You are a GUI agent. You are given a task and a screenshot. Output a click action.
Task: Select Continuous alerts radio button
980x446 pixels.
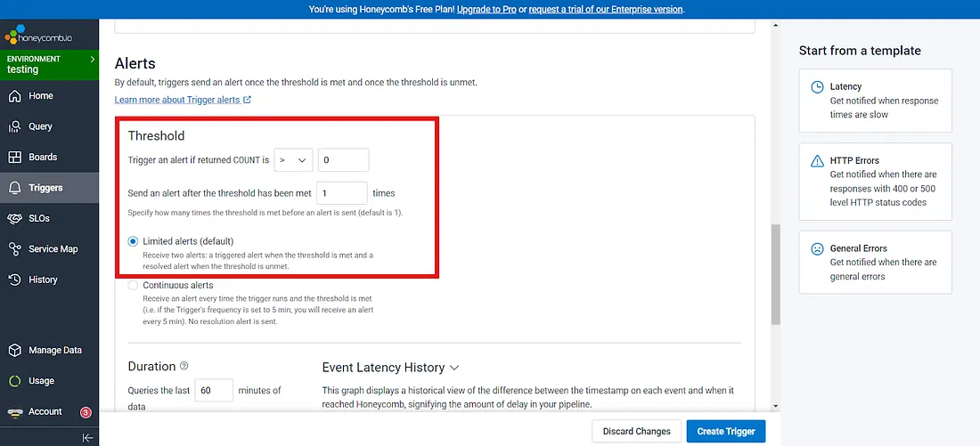[134, 286]
